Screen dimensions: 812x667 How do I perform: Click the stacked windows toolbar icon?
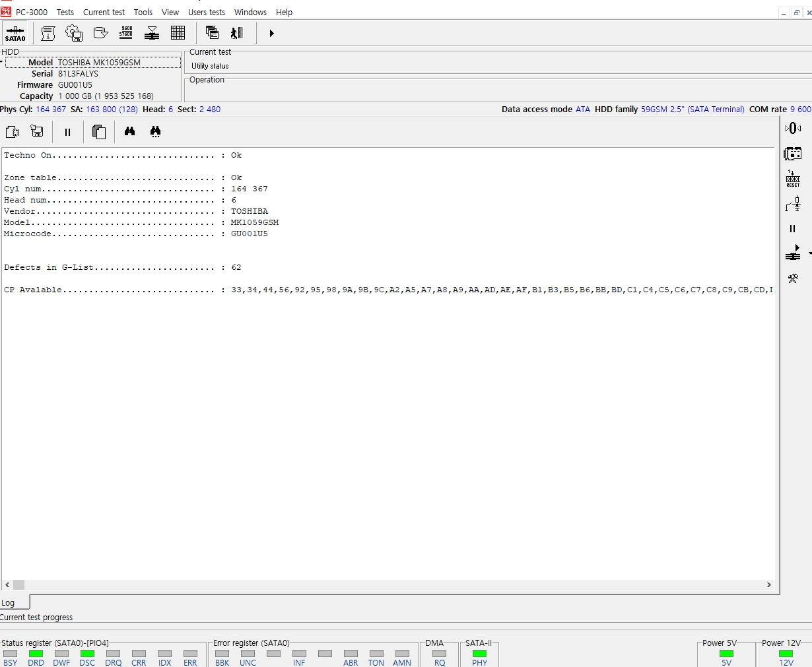click(x=212, y=33)
